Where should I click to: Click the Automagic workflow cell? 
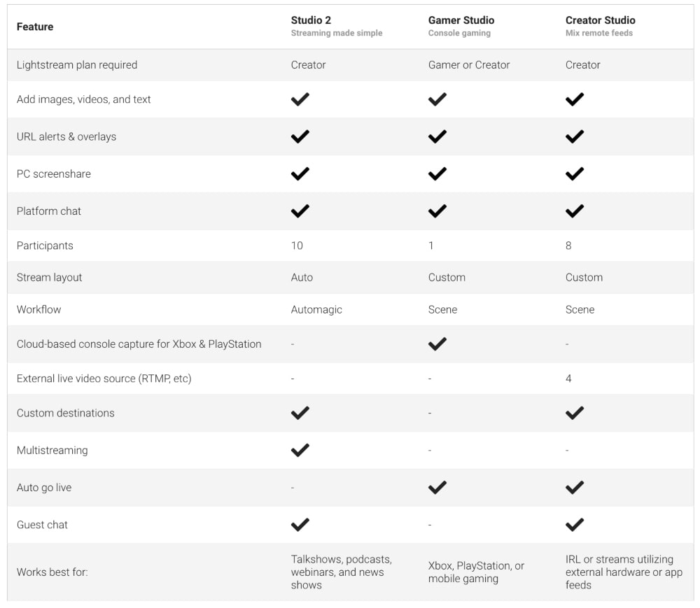[316, 309]
